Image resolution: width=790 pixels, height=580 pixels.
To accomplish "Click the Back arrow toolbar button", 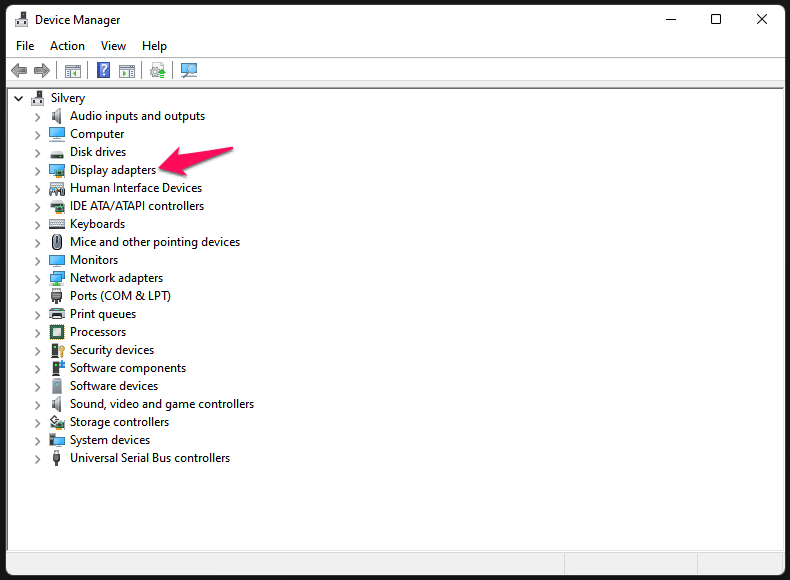I will 19,71.
